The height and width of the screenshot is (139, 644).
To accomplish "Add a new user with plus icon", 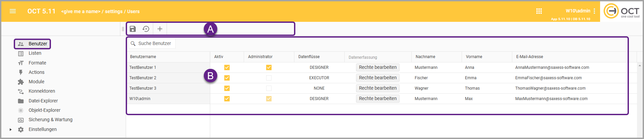I will pyautogui.click(x=160, y=29).
